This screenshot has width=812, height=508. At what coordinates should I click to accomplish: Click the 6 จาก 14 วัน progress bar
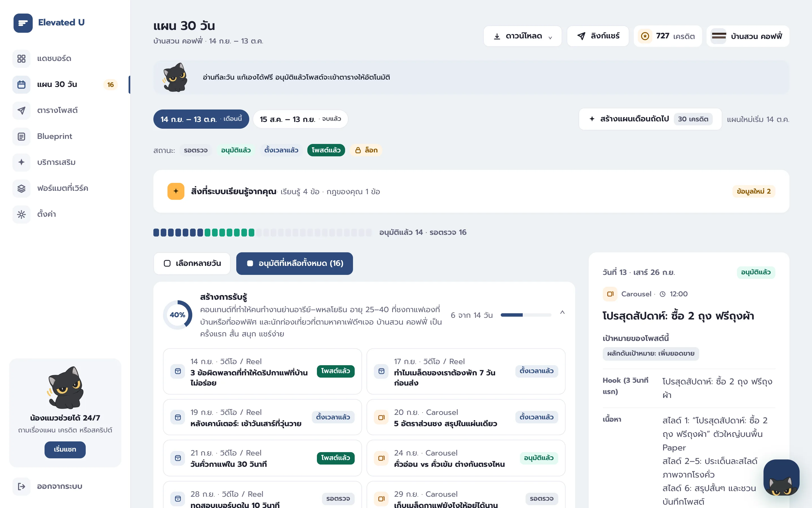click(526, 315)
